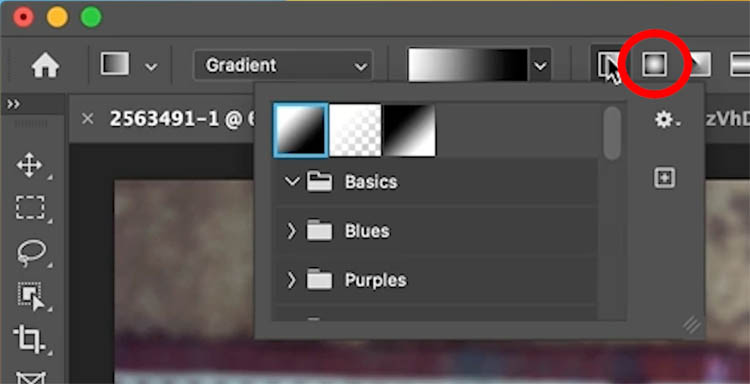Image resolution: width=750 pixels, height=384 pixels.
Task: Enable the Angle Gradient style
Action: (699, 65)
